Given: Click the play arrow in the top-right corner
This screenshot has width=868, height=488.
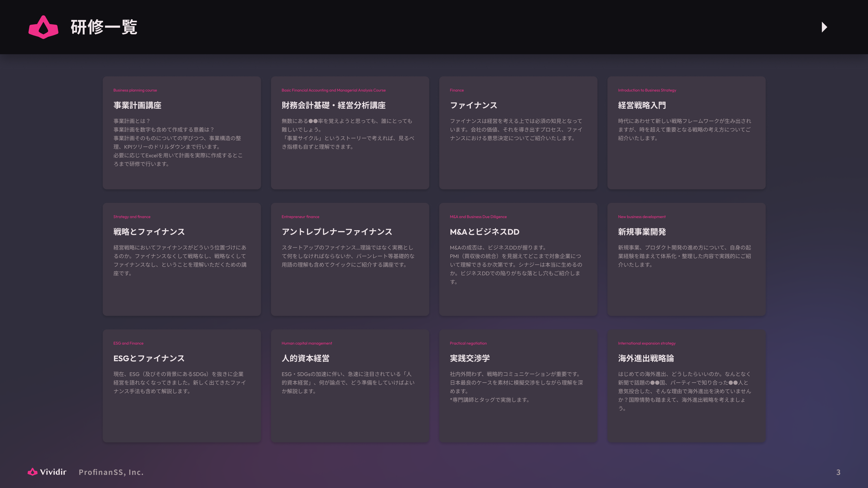Looking at the screenshot, I should click(825, 27).
